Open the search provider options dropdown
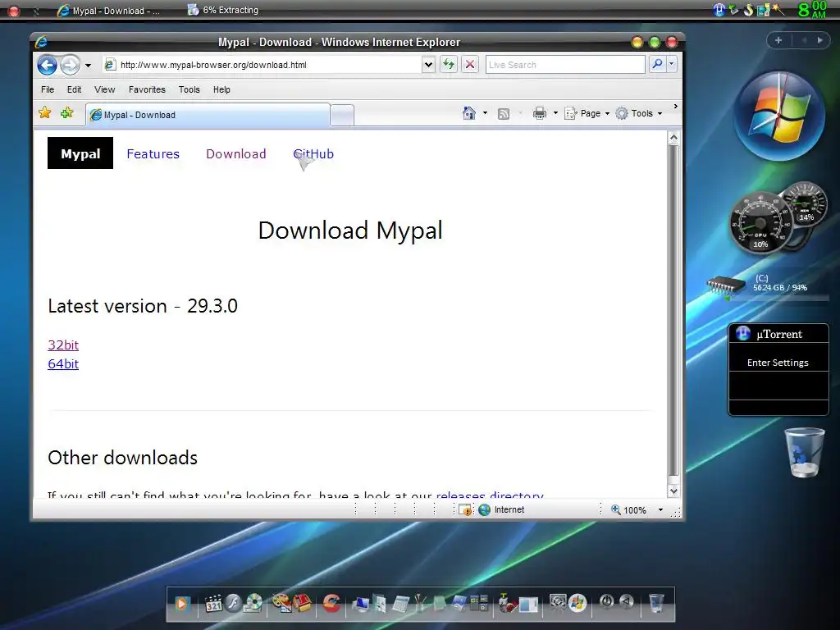The height and width of the screenshot is (630, 840). coord(671,65)
